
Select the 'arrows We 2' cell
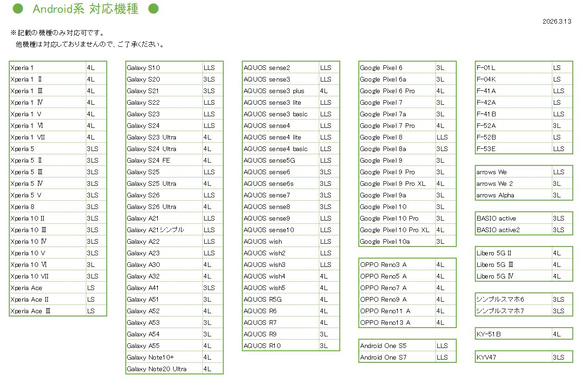513,183
